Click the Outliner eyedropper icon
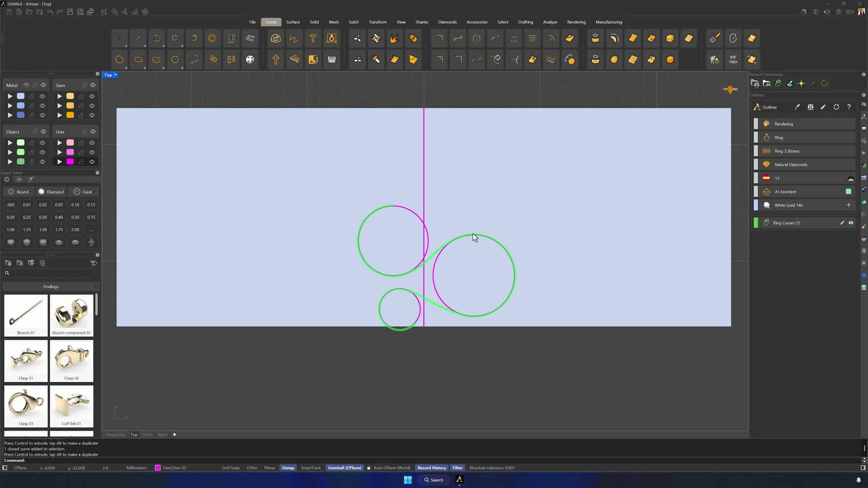 point(798,107)
